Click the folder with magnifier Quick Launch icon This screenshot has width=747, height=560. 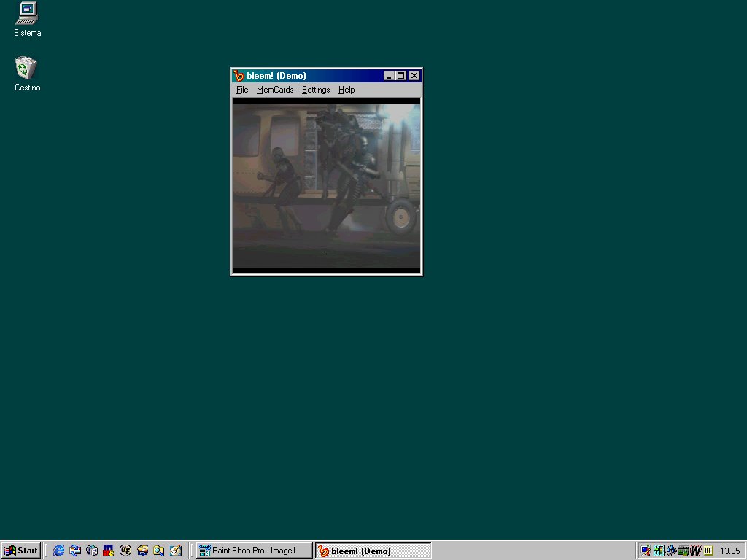158,551
